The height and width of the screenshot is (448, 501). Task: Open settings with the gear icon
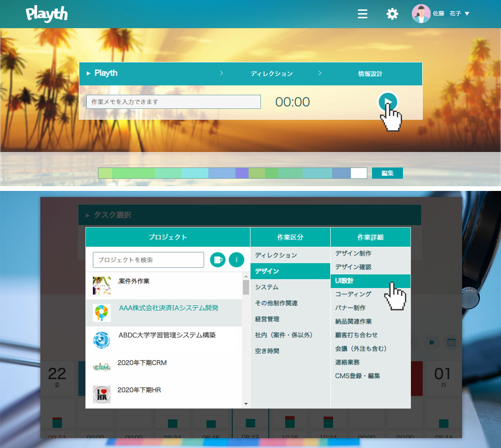click(x=392, y=14)
